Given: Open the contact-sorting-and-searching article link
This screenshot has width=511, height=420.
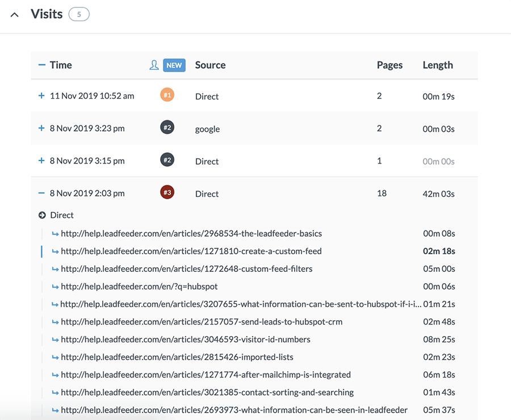Looking at the screenshot, I should (207, 392).
